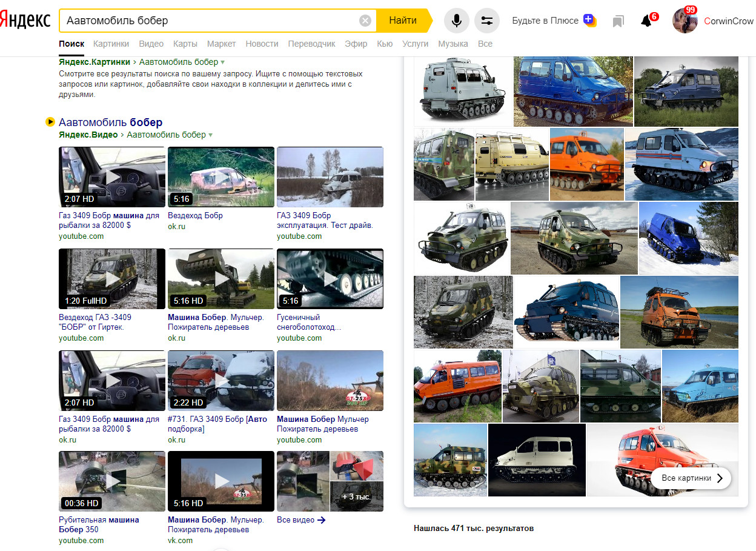Open search settings sliders icon
The width and height of the screenshot is (756, 551).
coord(487,21)
